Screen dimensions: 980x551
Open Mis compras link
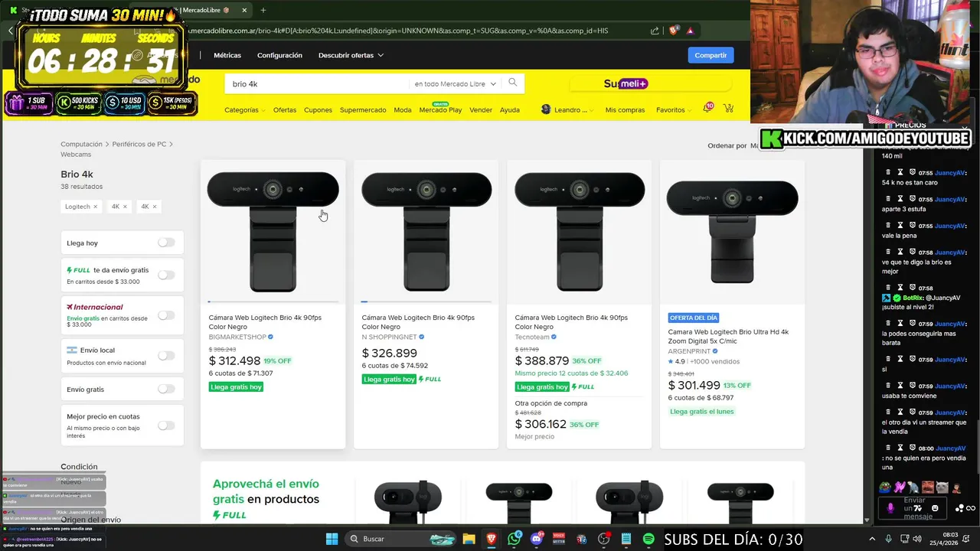[x=625, y=109]
